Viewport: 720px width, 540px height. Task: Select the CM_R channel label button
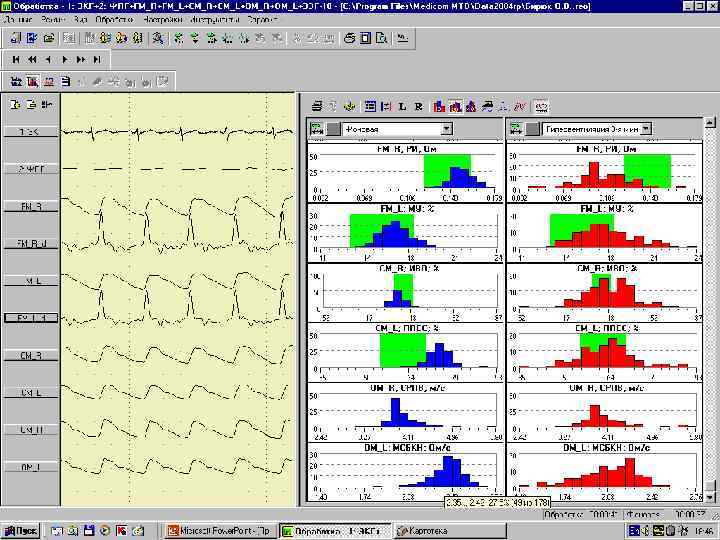click(x=31, y=355)
